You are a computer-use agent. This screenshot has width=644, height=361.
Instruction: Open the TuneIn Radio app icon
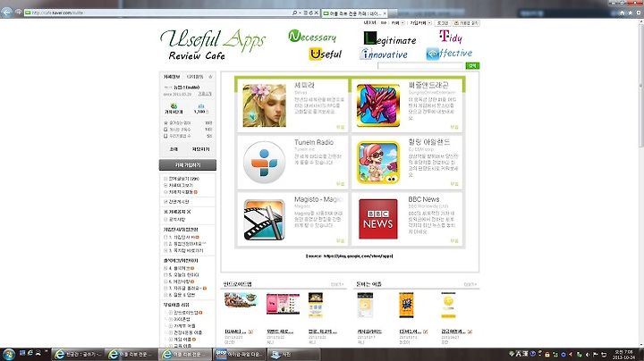(264, 162)
